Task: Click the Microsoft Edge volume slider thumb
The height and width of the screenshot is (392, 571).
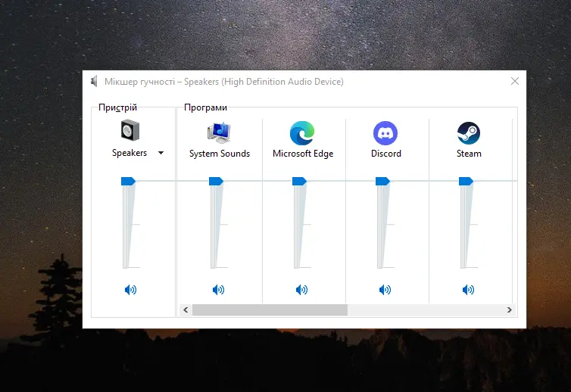Action: coord(299,181)
